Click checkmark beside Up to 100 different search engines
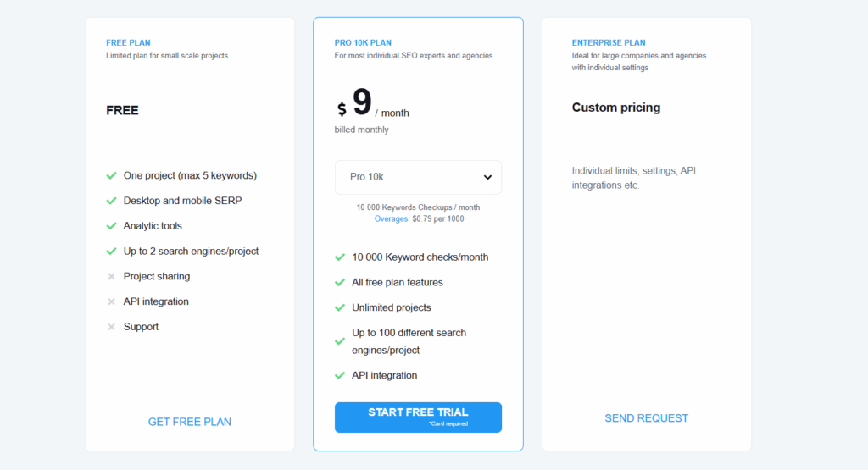Viewport: 868px width, 470px height. (340, 342)
